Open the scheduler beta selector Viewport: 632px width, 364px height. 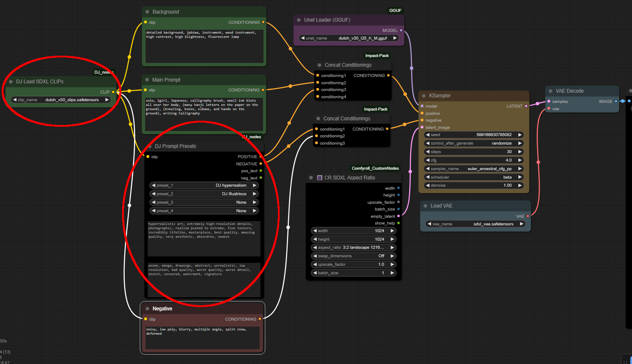click(x=474, y=177)
